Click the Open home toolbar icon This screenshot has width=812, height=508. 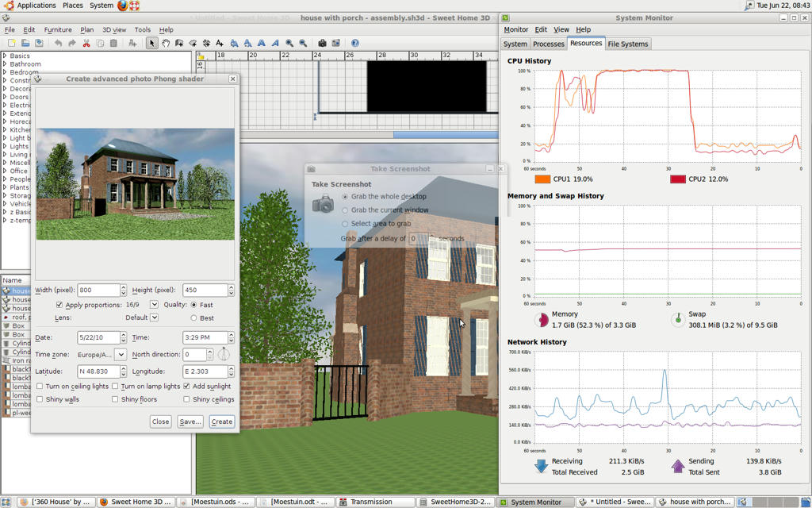click(x=25, y=43)
